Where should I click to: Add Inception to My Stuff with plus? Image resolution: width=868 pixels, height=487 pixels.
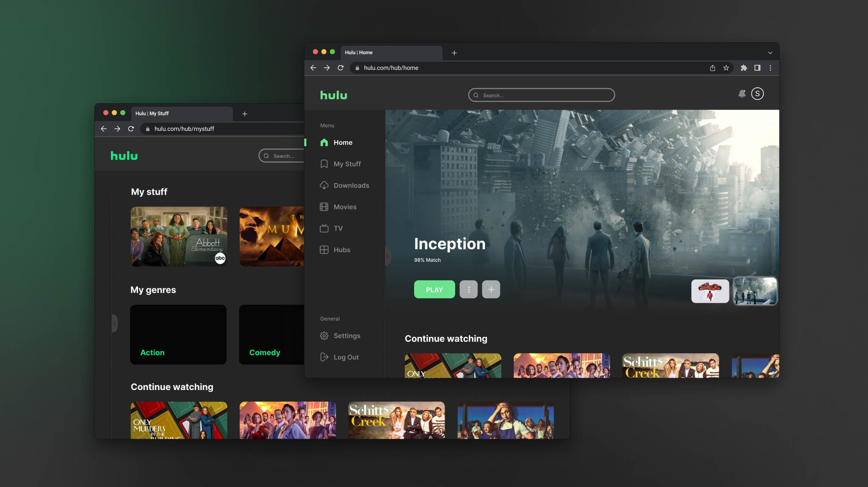point(491,290)
